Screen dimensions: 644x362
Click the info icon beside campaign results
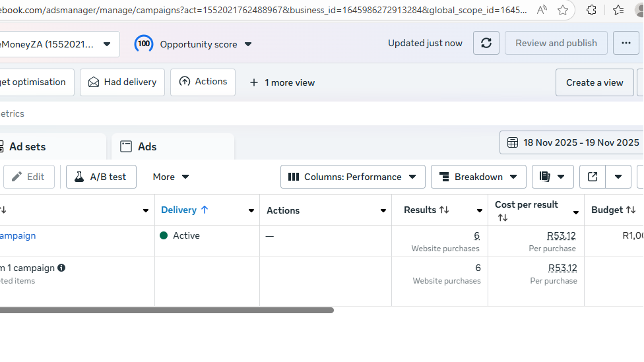pos(61,268)
